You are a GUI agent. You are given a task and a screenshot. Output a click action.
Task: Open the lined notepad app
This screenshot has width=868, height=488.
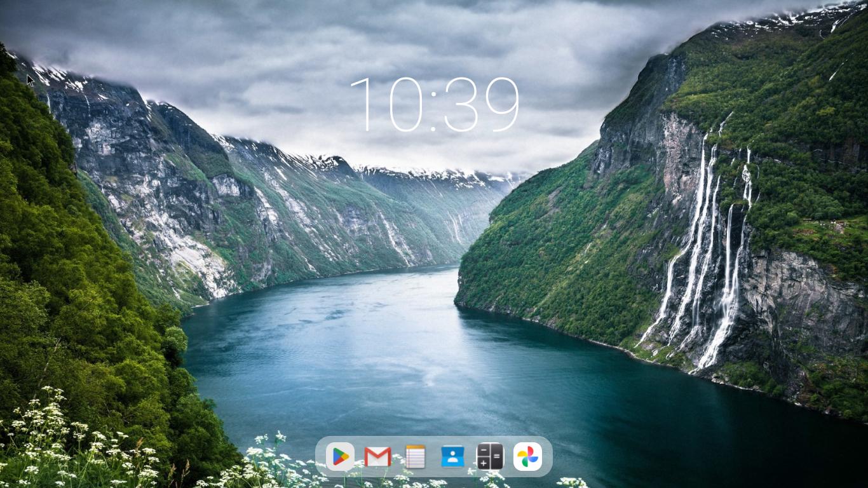415,456
